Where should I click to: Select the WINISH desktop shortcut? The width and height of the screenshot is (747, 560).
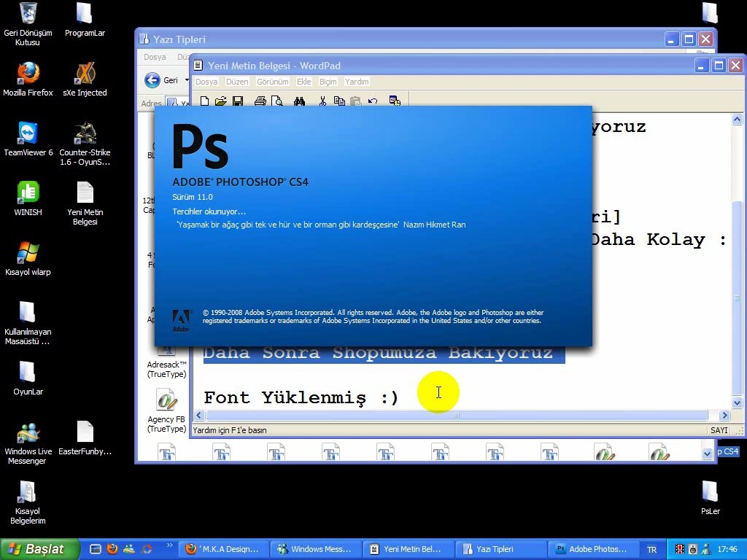click(x=28, y=198)
